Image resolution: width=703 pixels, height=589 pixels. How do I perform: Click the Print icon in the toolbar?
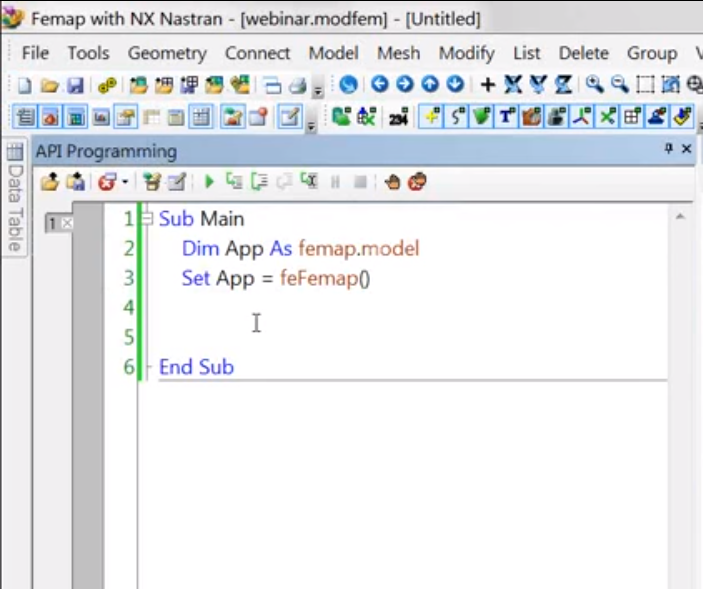(x=297, y=86)
